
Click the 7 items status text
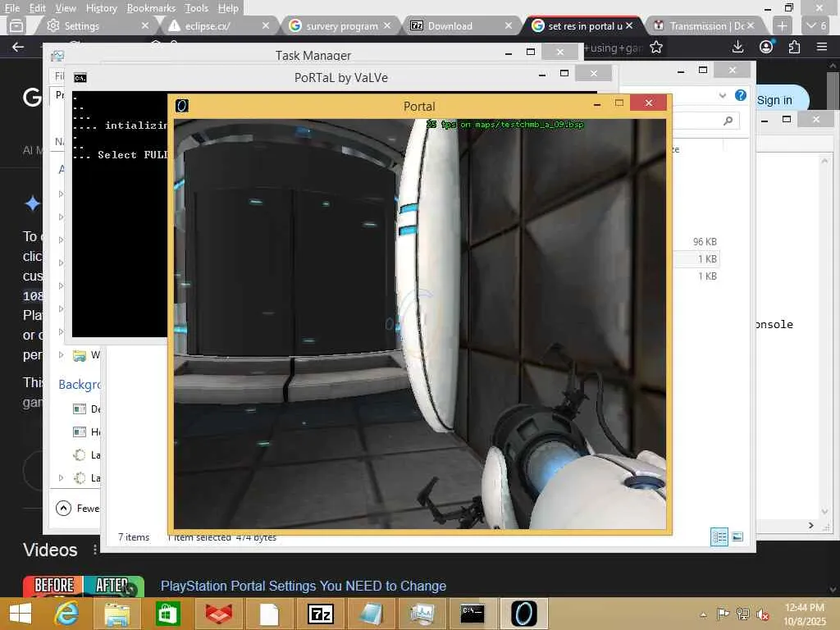click(134, 536)
